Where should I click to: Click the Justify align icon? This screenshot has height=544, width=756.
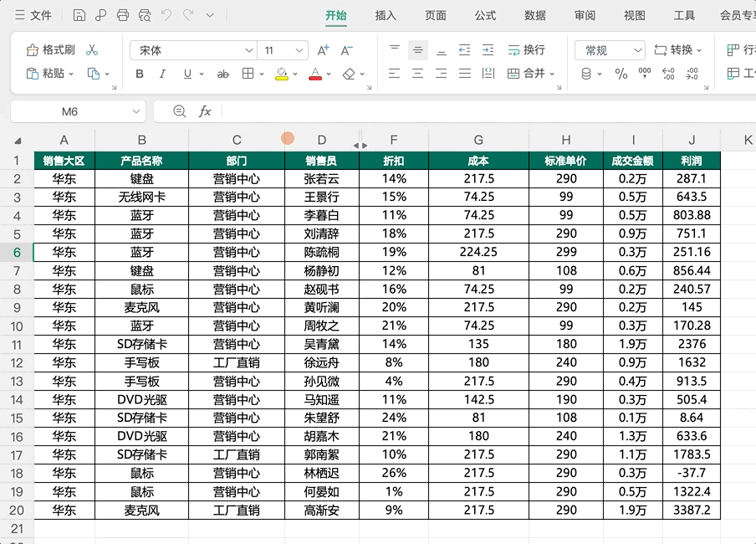coord(465,74)
